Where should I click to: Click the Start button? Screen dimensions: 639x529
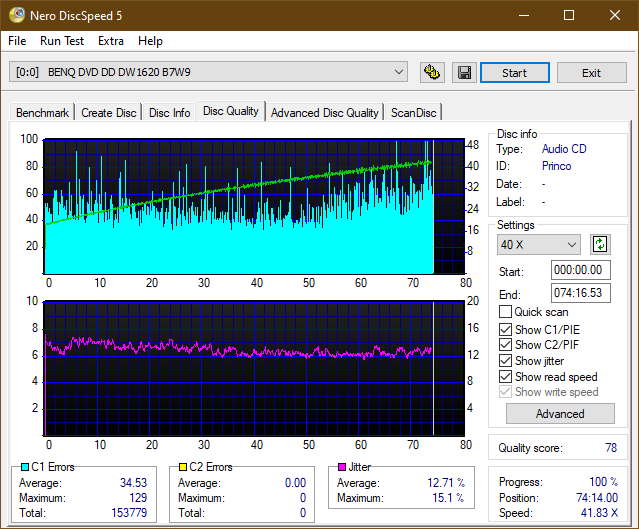tap(515, 73)
